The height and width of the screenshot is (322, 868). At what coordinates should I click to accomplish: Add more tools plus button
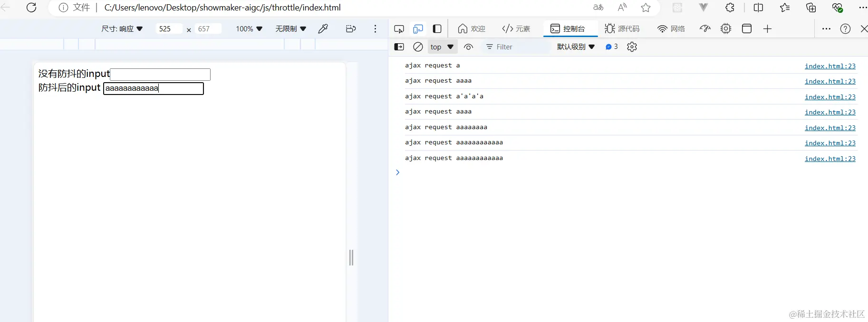[767, 29]
